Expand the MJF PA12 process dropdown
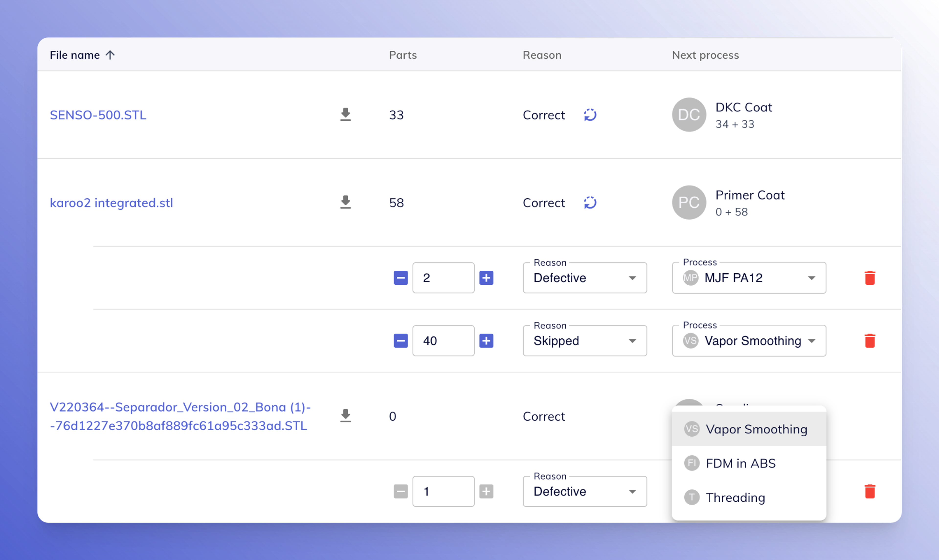The height and width of the screenshot is (560, 939). click(x=749, y=278)
